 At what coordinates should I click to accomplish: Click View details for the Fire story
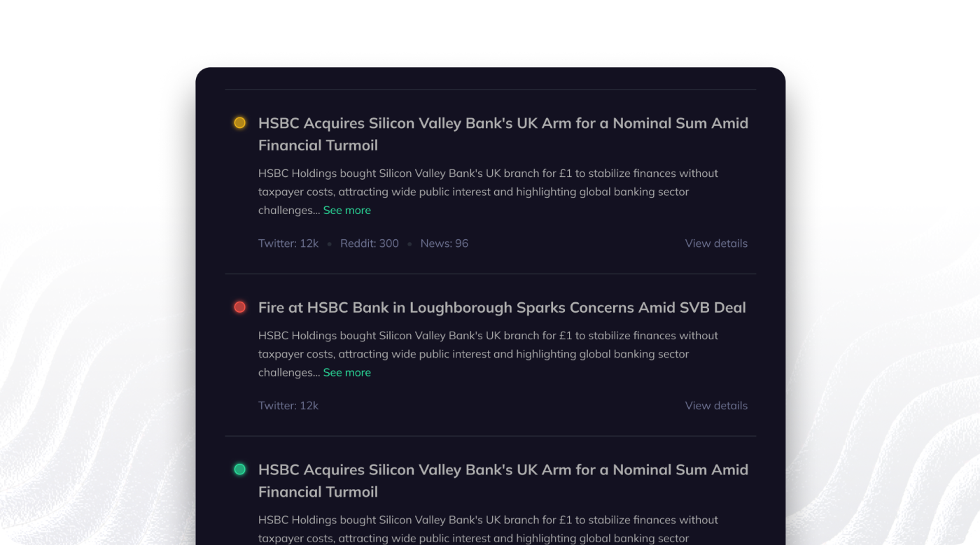tap(716, 406)
